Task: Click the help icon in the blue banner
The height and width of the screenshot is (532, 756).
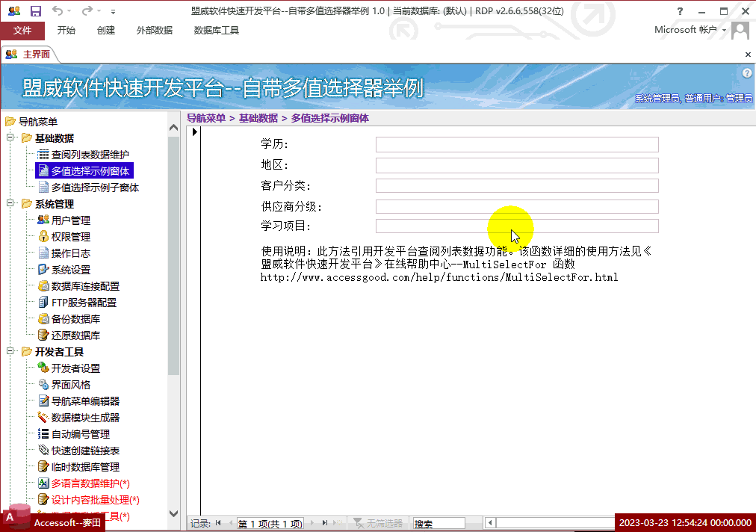Action: click(x=747, y=72)
